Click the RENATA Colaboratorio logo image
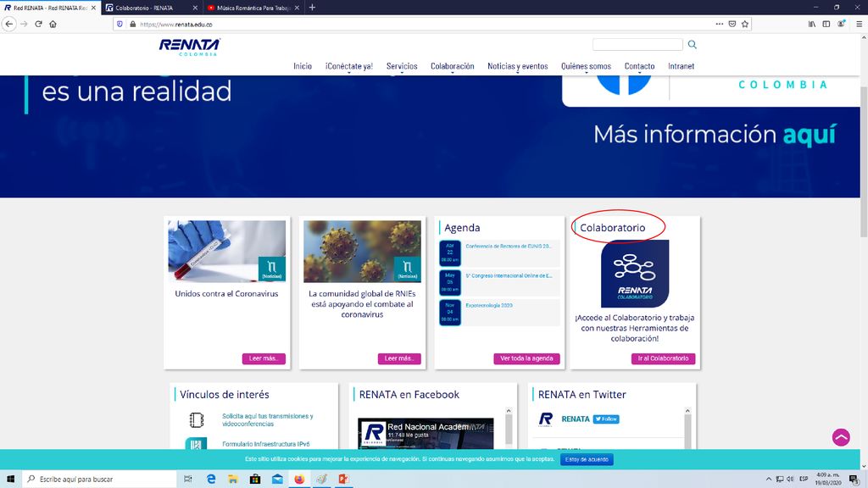Image resolution: width=868 pixels, height=488 pixels. tap(635, 274)
